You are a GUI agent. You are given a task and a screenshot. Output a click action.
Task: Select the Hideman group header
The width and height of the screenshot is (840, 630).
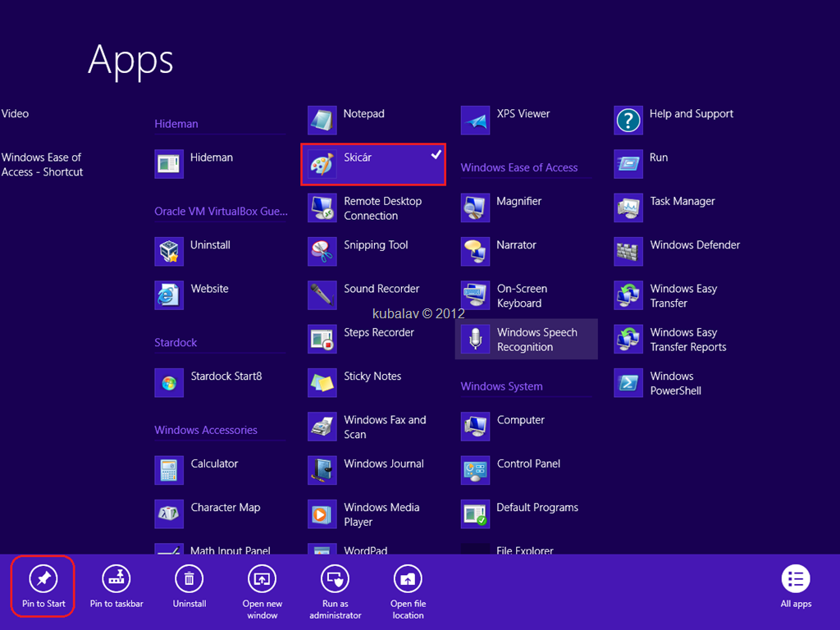point(176,124)
